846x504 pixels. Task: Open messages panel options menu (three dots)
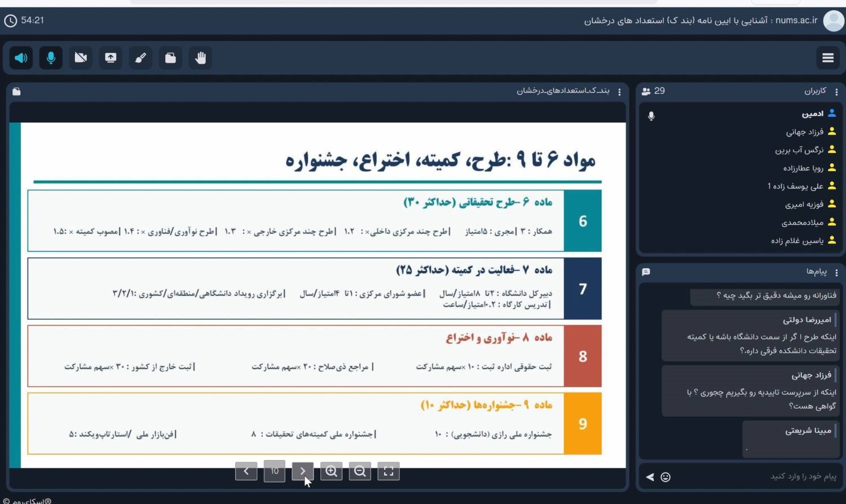point(836,273)
